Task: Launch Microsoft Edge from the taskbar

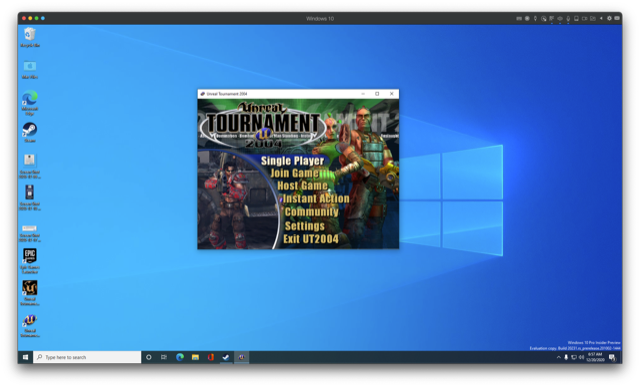Action: point(180,357)
